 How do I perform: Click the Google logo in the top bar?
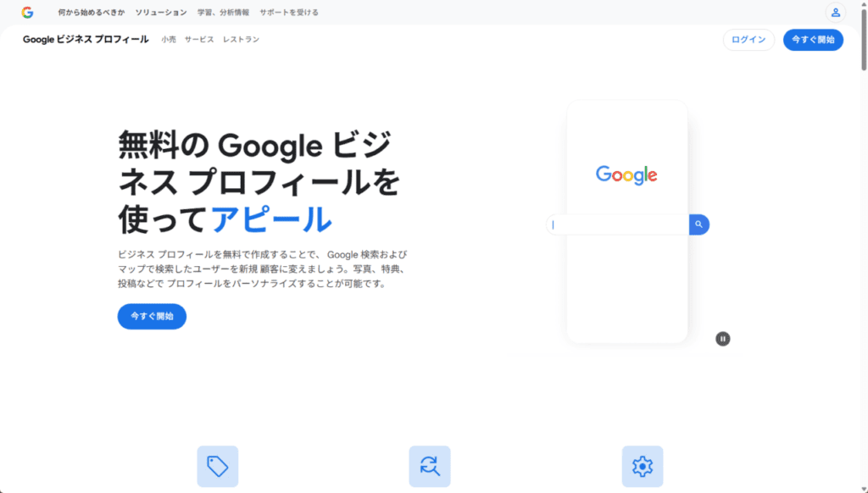click(27, 13)
